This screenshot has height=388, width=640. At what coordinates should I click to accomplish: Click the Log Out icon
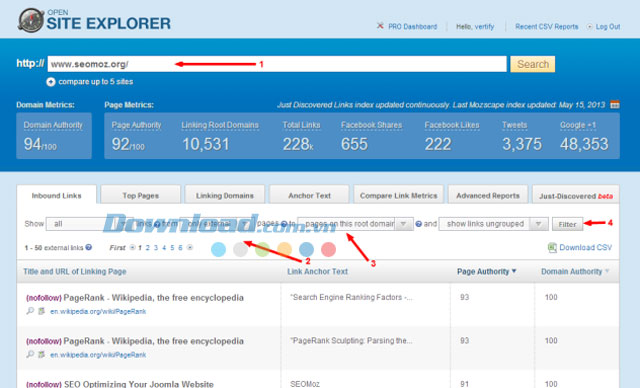pyautogui.click(x=589, y=27)
